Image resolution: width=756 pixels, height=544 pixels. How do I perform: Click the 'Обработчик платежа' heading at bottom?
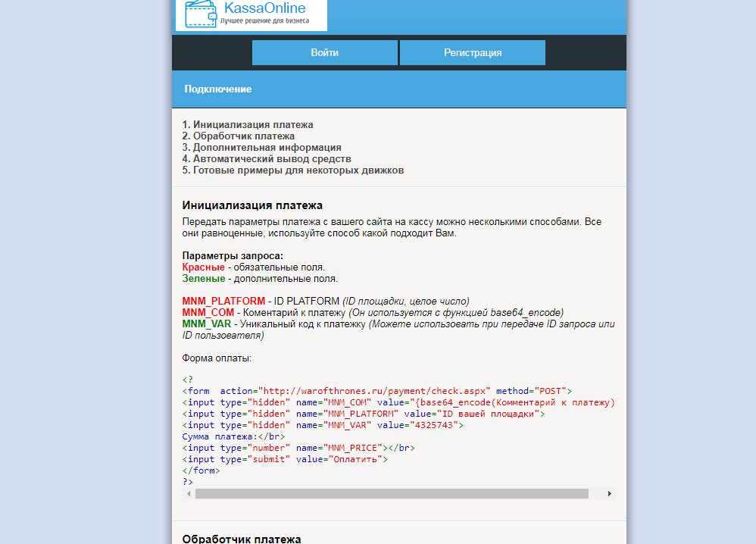coord(242,539)
